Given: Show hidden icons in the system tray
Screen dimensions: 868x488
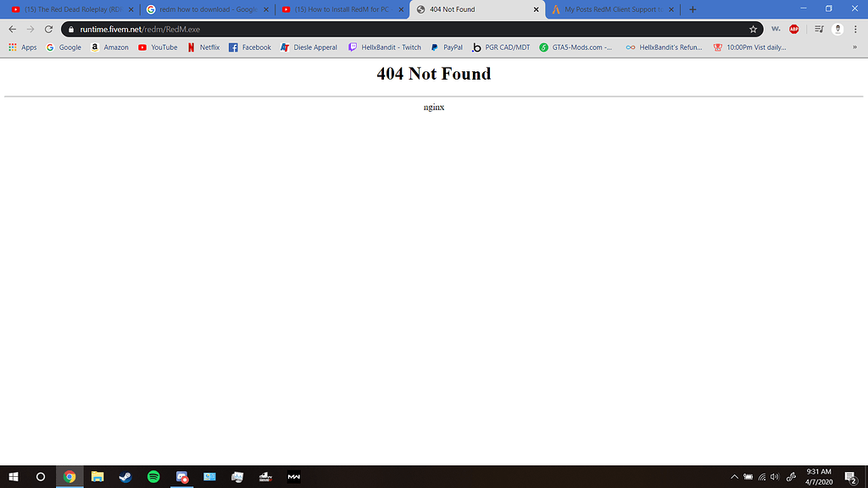Looking at the screenshot, I should (x=734, y=476).
